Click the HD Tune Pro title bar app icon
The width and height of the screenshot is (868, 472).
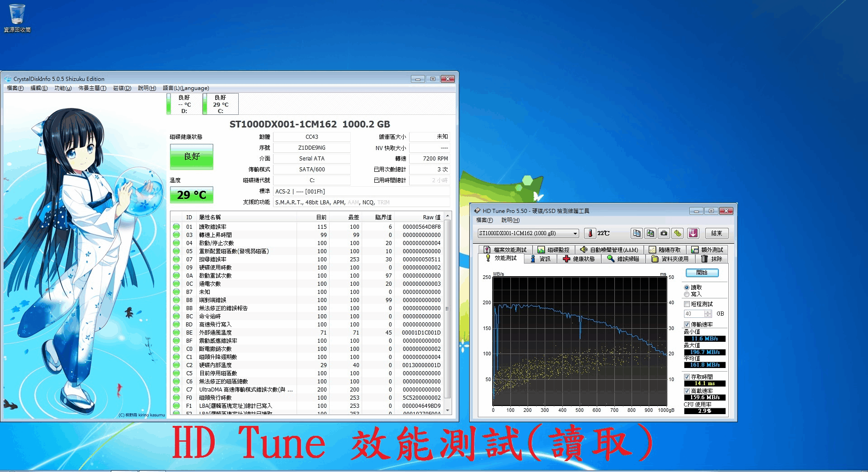(477, 211)
